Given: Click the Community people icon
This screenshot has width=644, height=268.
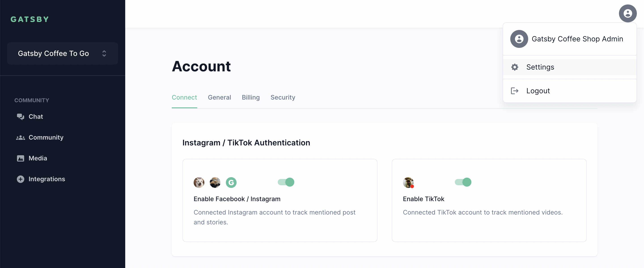Looking at the screenshot, I should 21,138.
